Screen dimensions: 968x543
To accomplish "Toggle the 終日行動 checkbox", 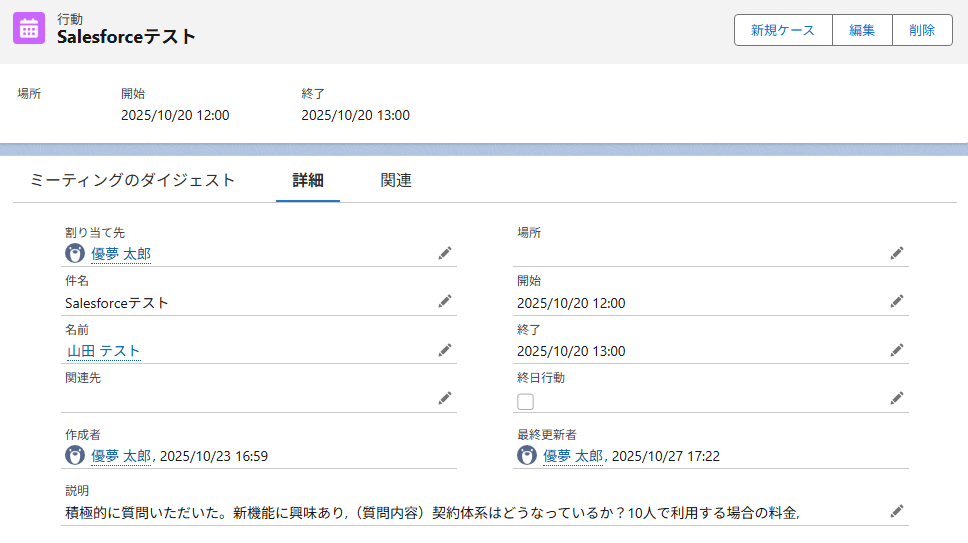I will pos(525,402).
